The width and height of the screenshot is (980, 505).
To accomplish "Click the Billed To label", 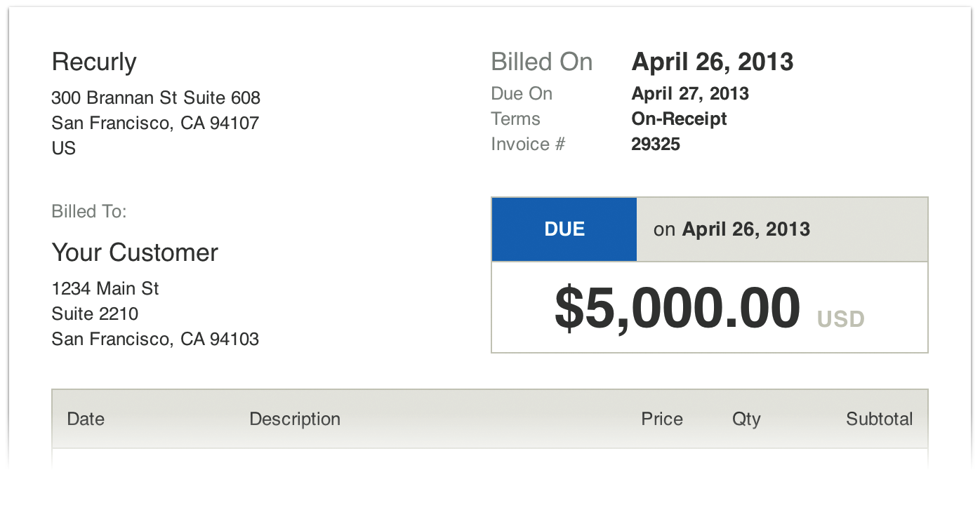I will point(89,211).
